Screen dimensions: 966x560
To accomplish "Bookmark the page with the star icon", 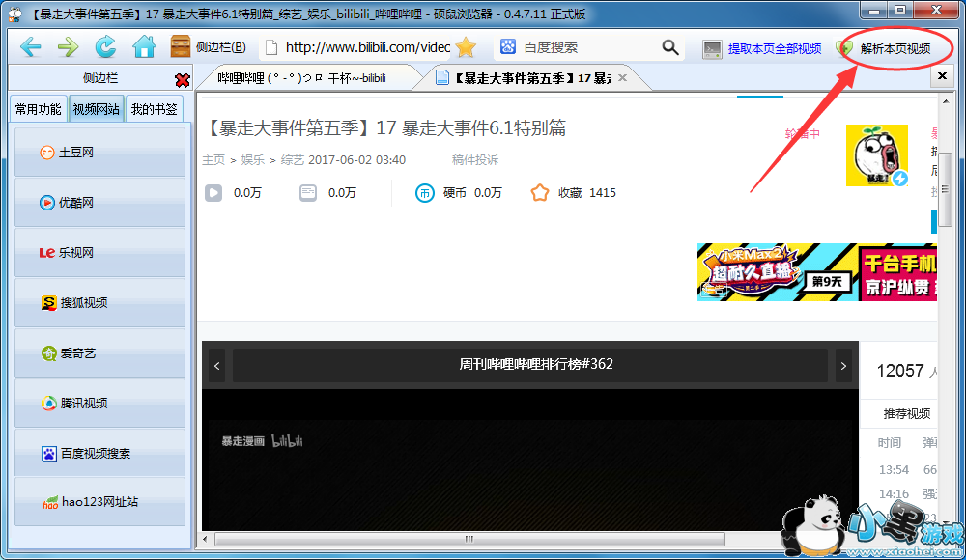I will click(467, 47).
